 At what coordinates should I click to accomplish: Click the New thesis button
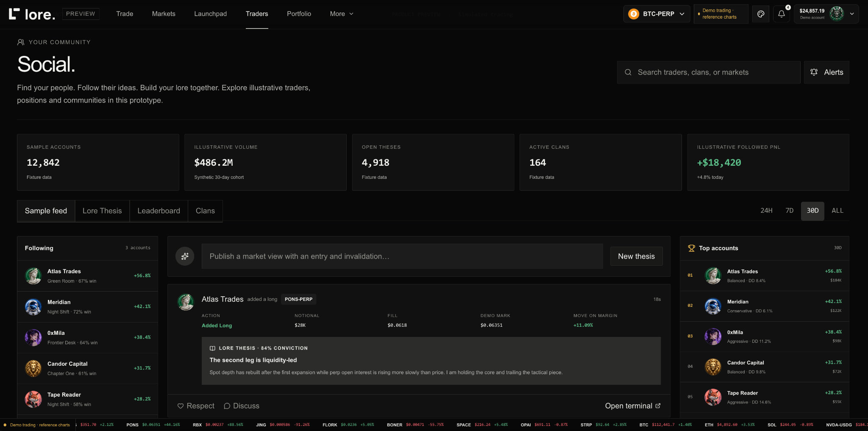636,256
